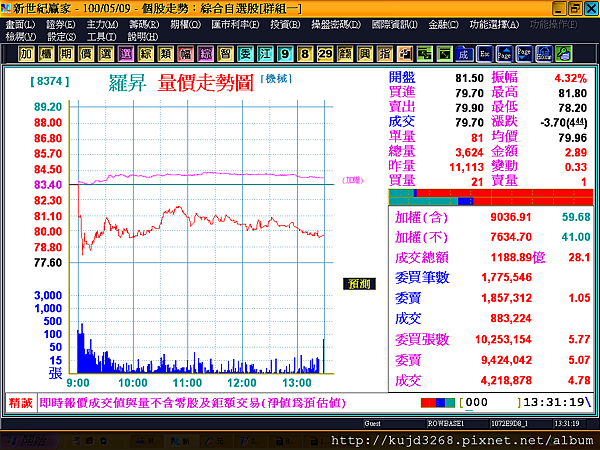Open the 功能選擇(A) menu
The height and width of the screenshot is (450, 600).
494,24
